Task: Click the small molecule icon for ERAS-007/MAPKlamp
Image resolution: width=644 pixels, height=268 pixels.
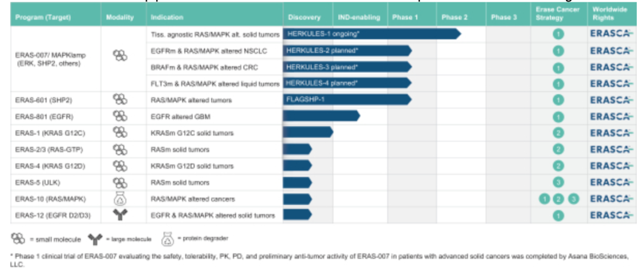Action: [120, 55]
